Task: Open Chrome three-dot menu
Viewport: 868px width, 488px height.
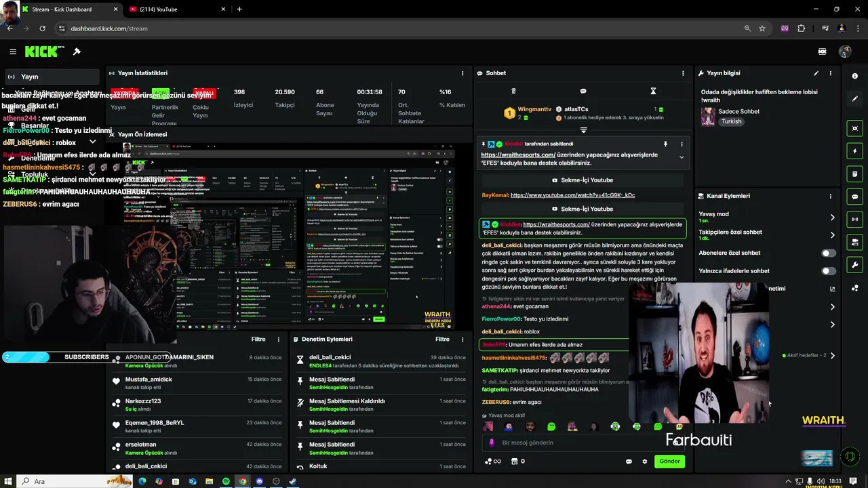Action: click(x=858, y=28)
